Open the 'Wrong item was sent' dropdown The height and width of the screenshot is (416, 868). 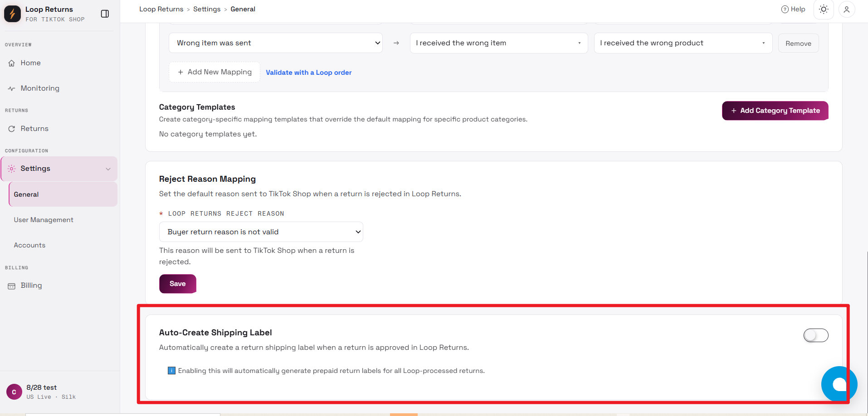pyautogui.click(x=276, y=43)
